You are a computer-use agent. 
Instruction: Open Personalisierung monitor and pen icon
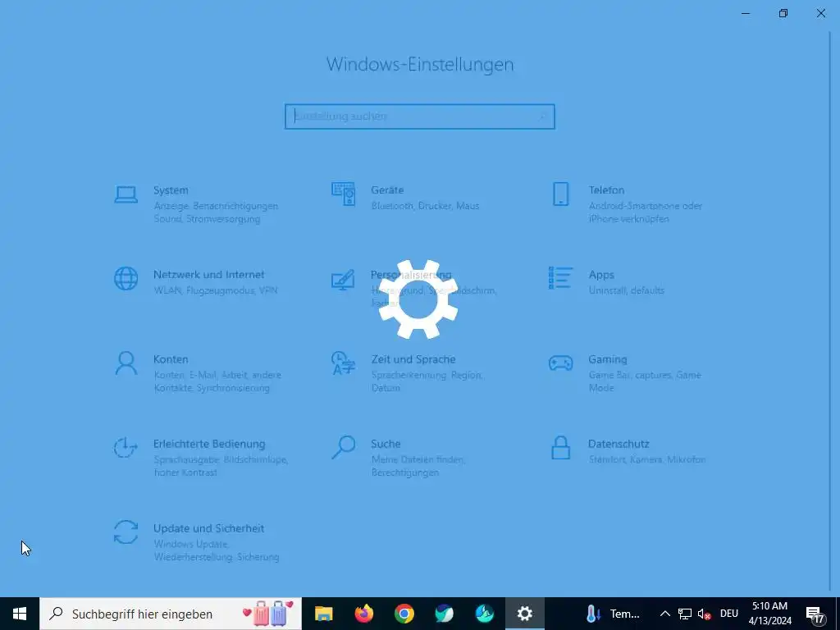point(344,279)
